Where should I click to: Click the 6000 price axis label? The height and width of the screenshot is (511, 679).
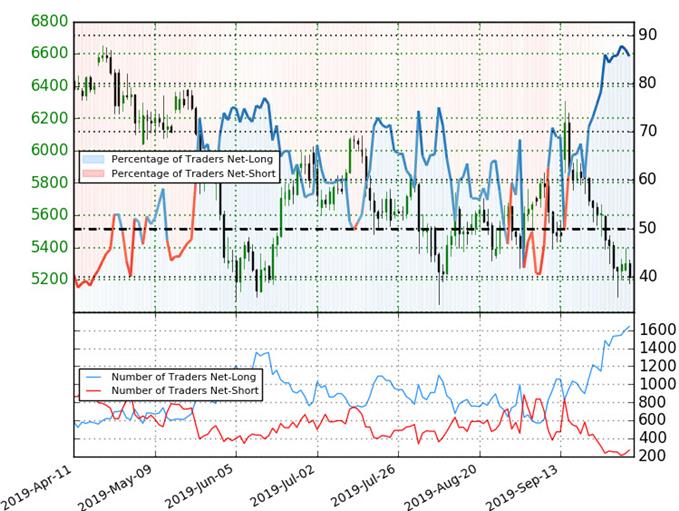49,150
